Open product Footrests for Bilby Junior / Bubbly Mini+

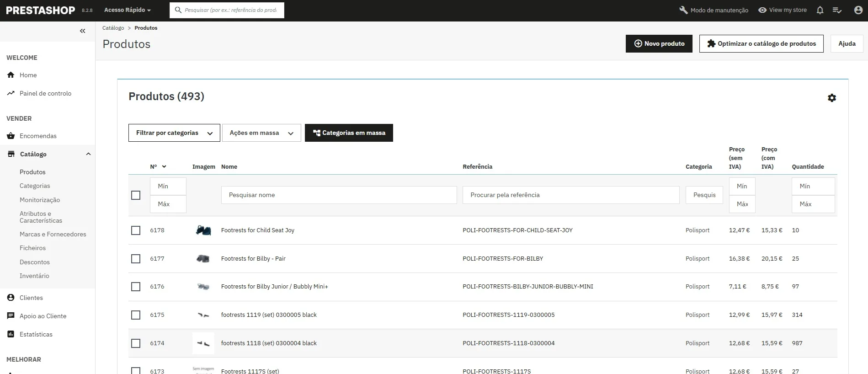[275, 287]
